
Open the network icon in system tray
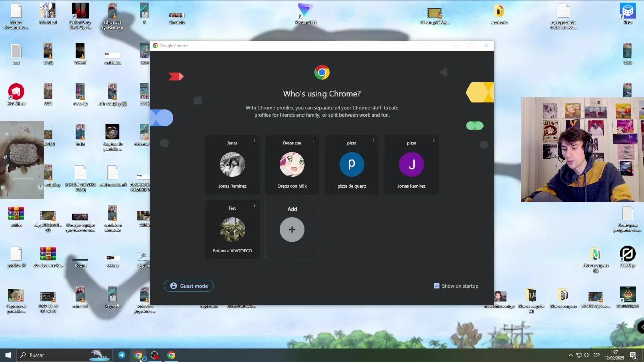pos(579,355)
